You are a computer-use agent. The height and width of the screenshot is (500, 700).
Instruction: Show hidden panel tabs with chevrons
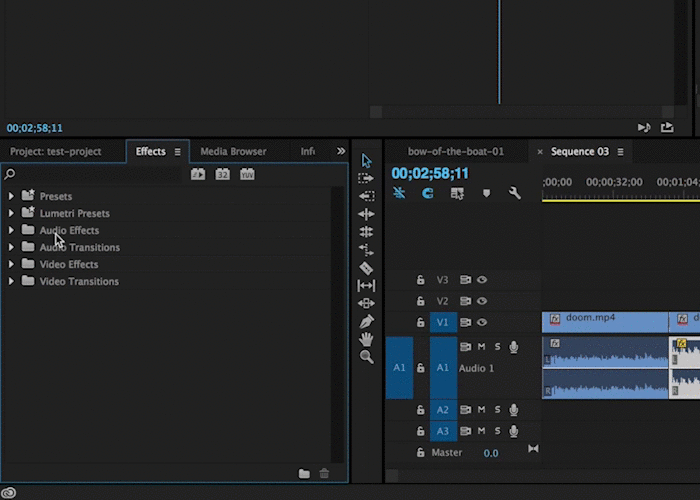click(341, 151)
